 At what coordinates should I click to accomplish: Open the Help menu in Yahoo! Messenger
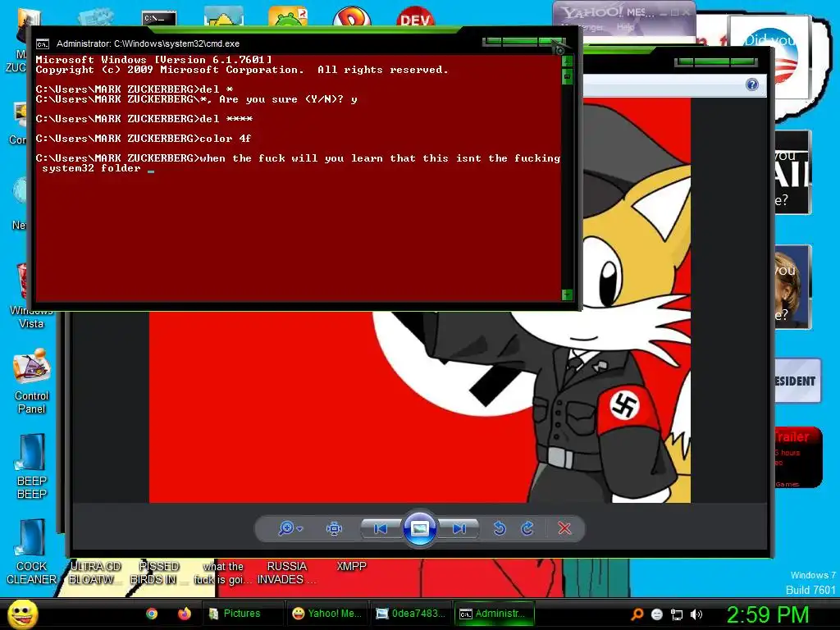pyautogui.click(x=625, y=27)
